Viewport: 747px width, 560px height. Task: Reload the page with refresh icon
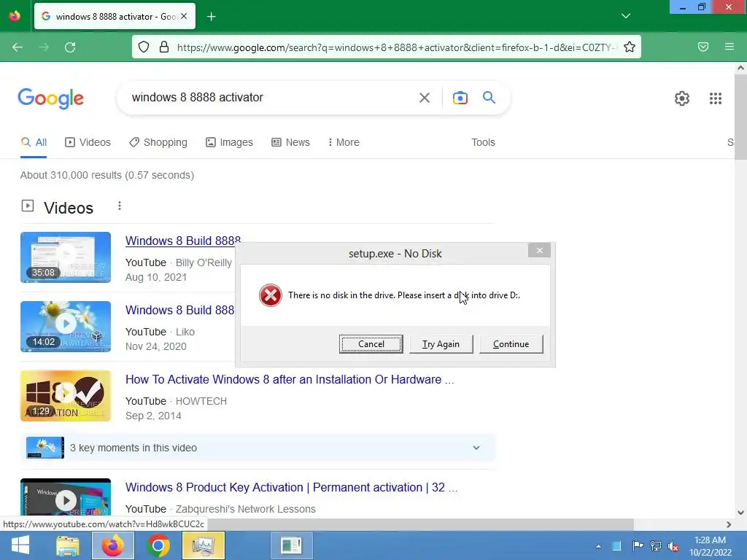click(x=70, y=47)
